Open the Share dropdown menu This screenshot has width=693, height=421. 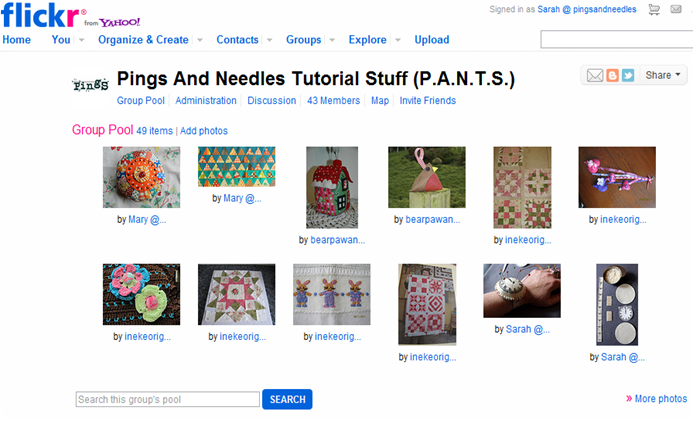pyautogui.click(x=665, y=75)
